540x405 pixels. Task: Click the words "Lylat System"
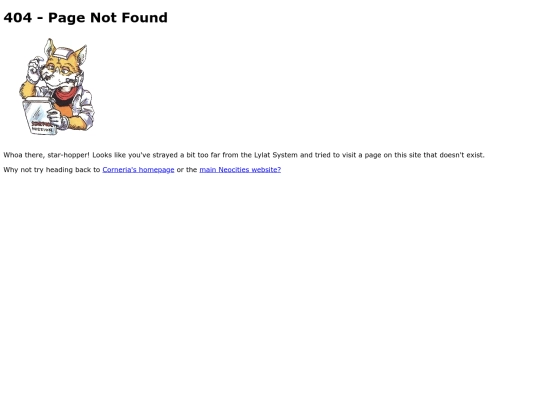point(276,155)
